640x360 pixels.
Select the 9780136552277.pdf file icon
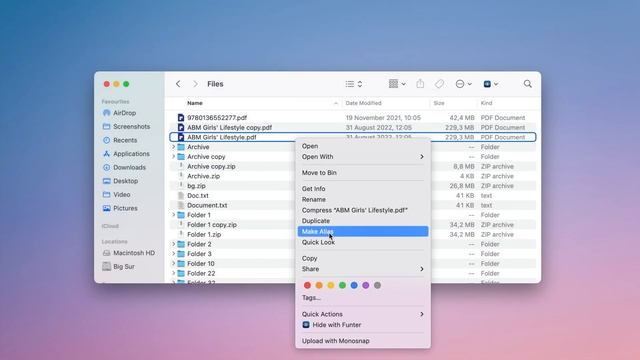[181, 118]
